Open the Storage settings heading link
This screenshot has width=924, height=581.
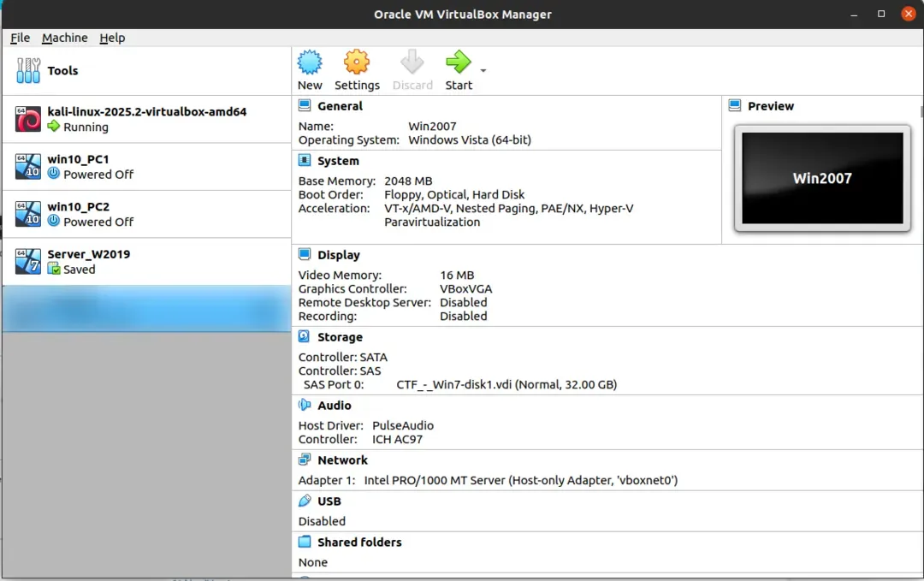(x=340, y=337)
